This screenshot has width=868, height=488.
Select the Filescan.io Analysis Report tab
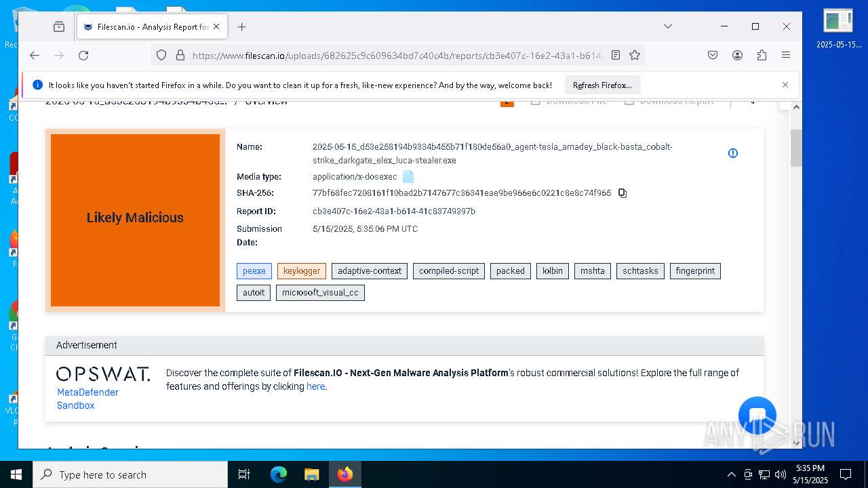(152, 27)
